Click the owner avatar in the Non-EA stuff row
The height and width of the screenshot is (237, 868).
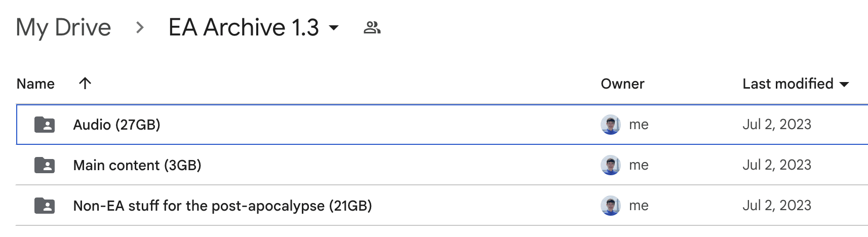pyautogui.click(x=610, y=206)
